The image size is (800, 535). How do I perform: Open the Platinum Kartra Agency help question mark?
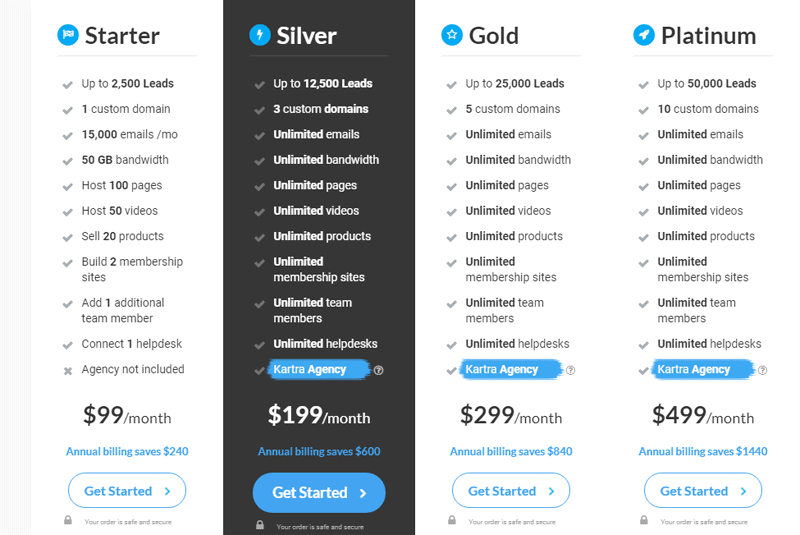pyautogui.click(x=762, y=370)
